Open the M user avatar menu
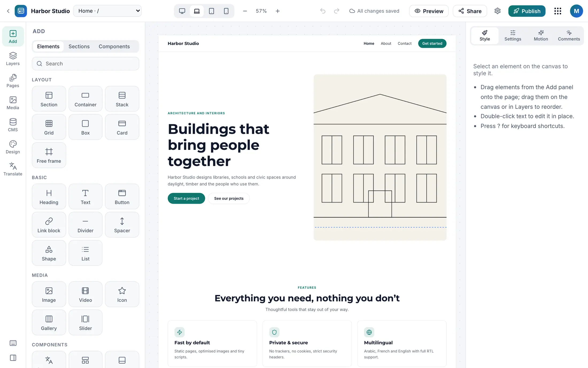 click(577, 11)
